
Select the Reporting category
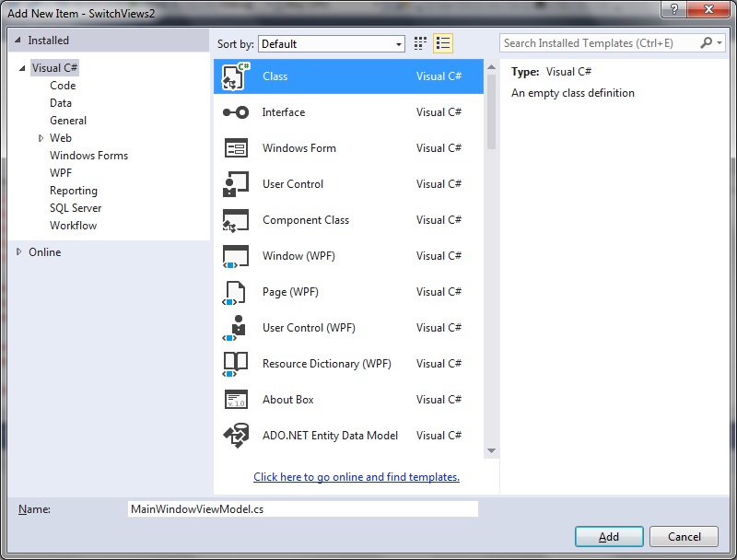(x=74, y=191)
